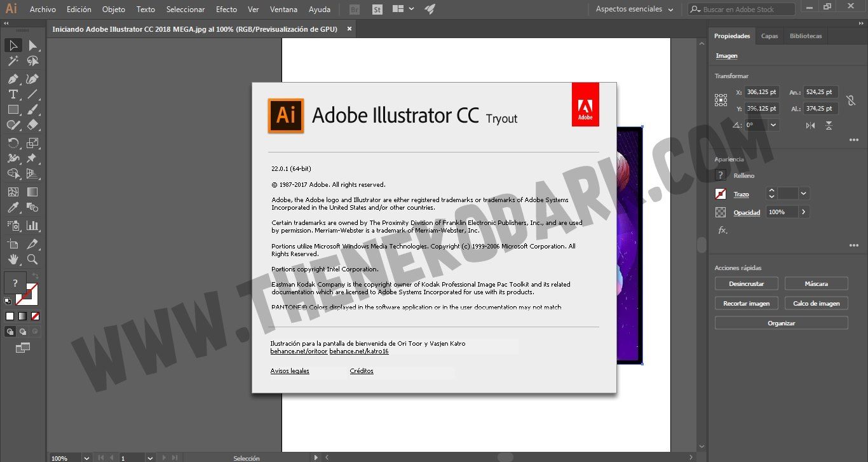The image size is (868, 462).
Task: Select the Column Graph tool
Action: pyautogui.click(x=32, y=225)
